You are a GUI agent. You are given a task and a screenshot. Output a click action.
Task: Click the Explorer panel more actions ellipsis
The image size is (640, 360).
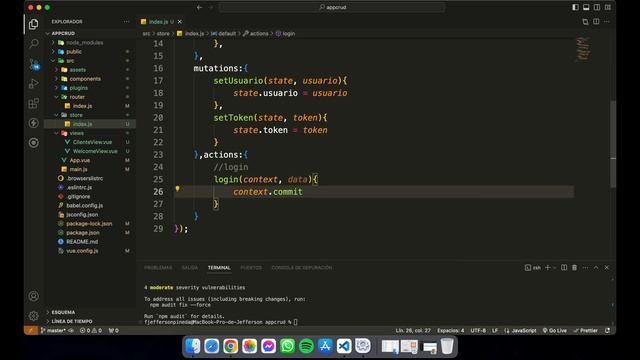[127, 22]
